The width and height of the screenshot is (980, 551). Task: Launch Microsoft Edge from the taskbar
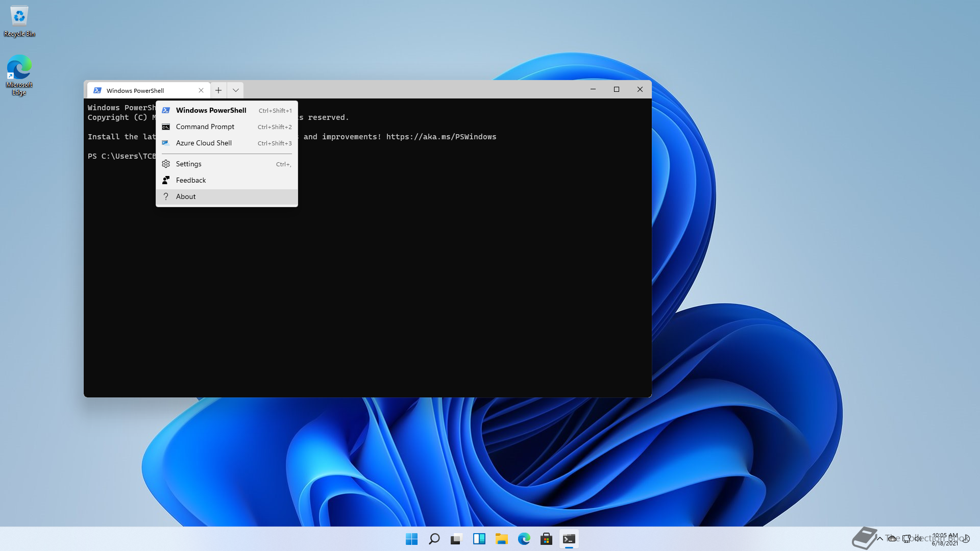tap(524, 539)
